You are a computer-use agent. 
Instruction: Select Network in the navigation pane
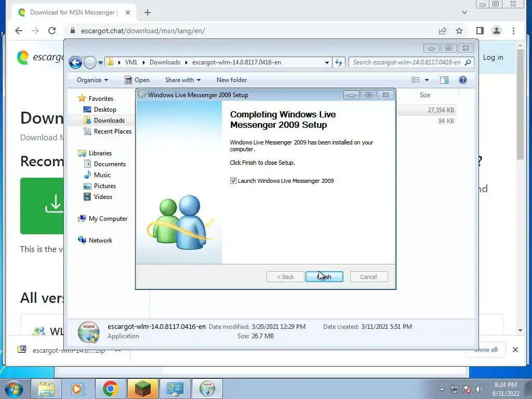pos(100,240)
